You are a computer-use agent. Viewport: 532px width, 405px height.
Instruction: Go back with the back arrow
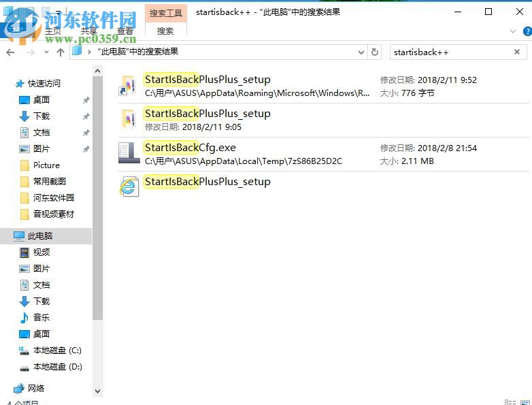click(10, 52)
